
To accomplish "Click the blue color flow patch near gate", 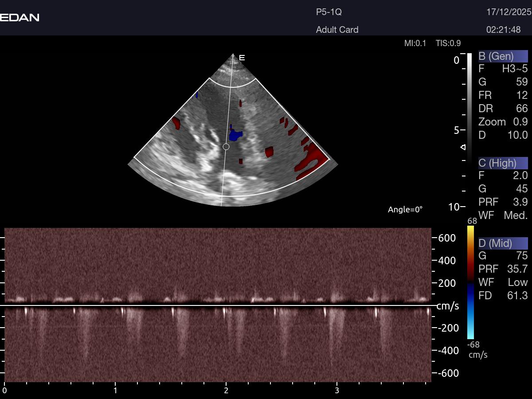I will [x=235, y=134].
